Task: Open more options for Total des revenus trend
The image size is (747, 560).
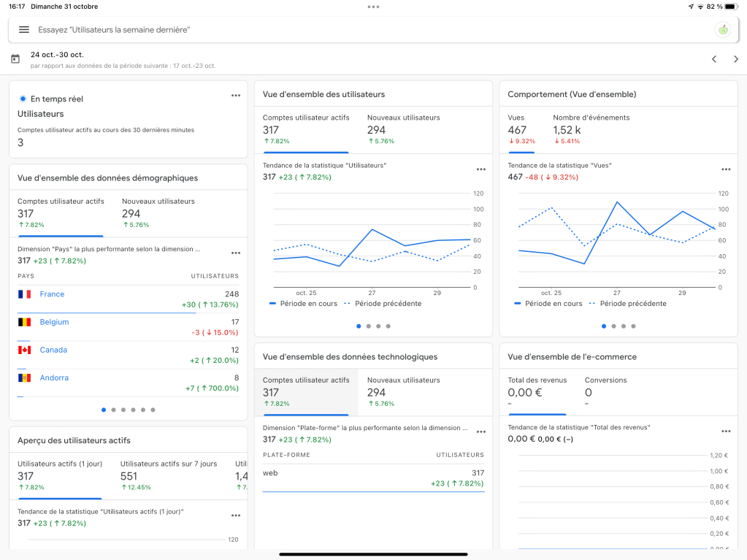Action: tap(726, 431)
